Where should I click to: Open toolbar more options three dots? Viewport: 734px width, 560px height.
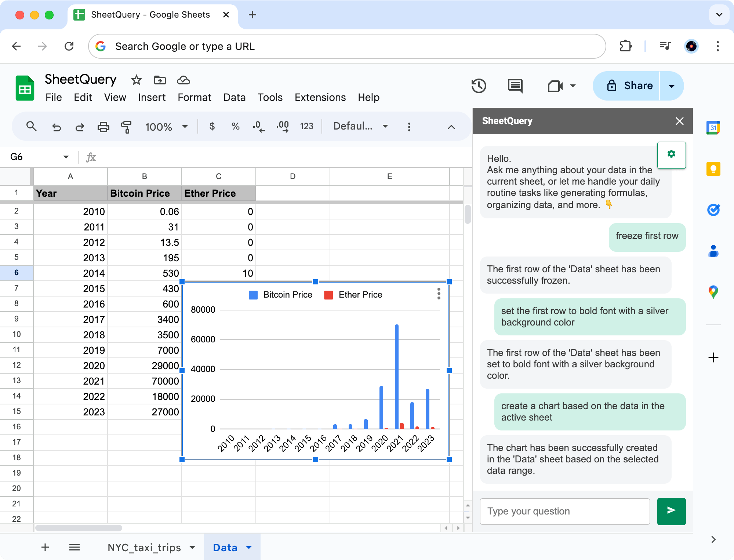[409, 127]
